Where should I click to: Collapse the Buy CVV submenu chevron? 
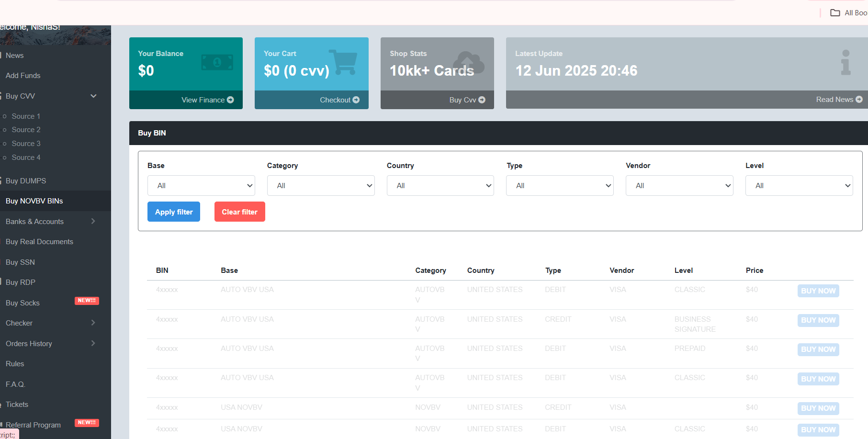pyautogui.click(x=93, y=96)
